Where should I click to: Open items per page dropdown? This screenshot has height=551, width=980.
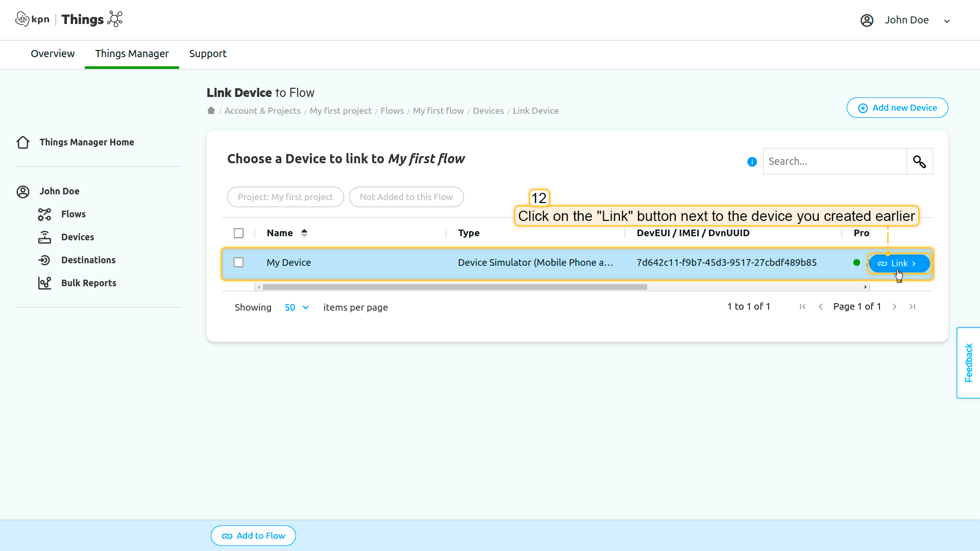point(297,308)
